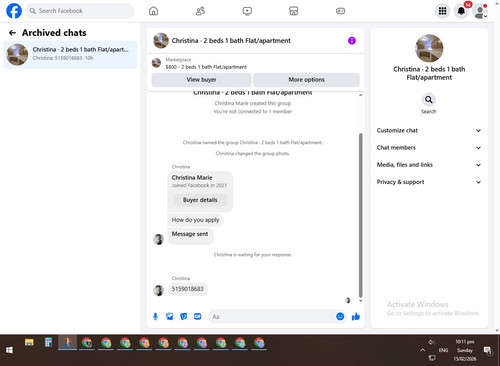Click the message input field Aa
The height and width of the screenshot is (366, 500).
pos(272,316)
